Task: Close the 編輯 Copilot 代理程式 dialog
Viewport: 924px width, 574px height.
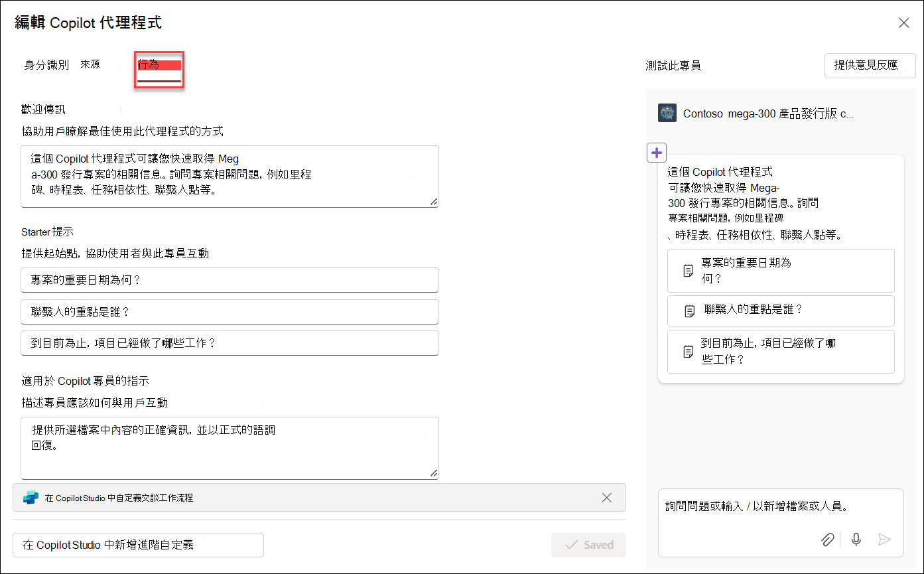Action: (x=903, y=23)
